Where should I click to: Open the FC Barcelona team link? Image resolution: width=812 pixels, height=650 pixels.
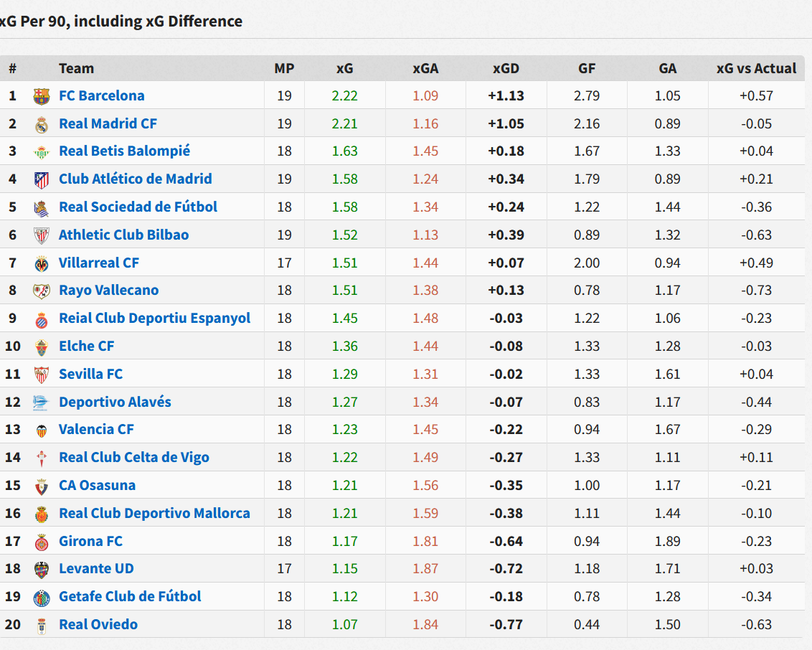(x=102, y=96)
